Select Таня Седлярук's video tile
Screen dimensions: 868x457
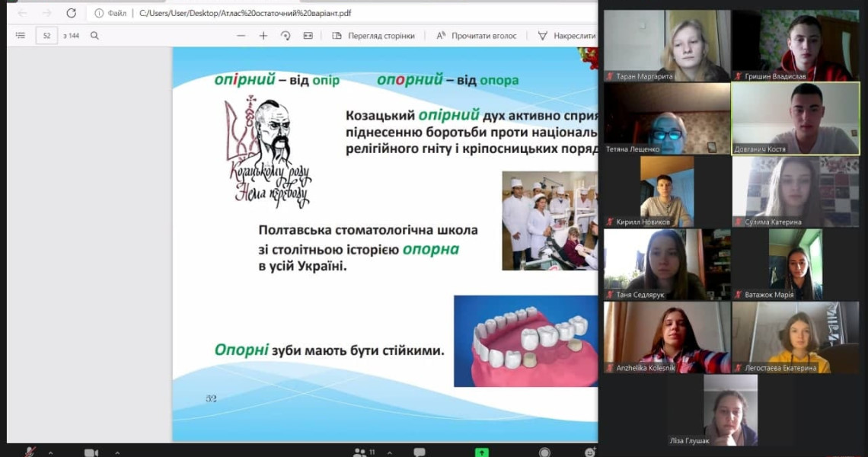click(667, 264)
